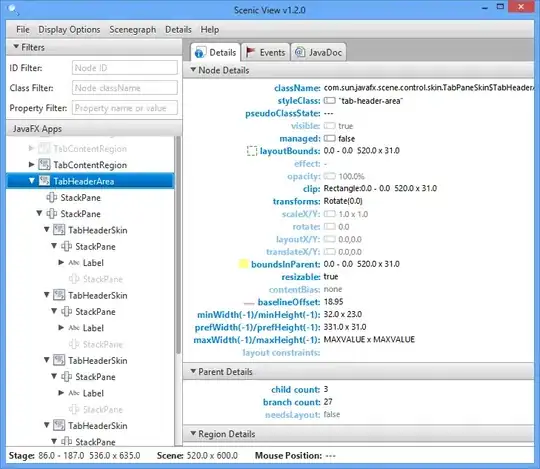This screenshot has width=540, height=469.
Task: Open the Display Options menu
Action: [69, 30]
